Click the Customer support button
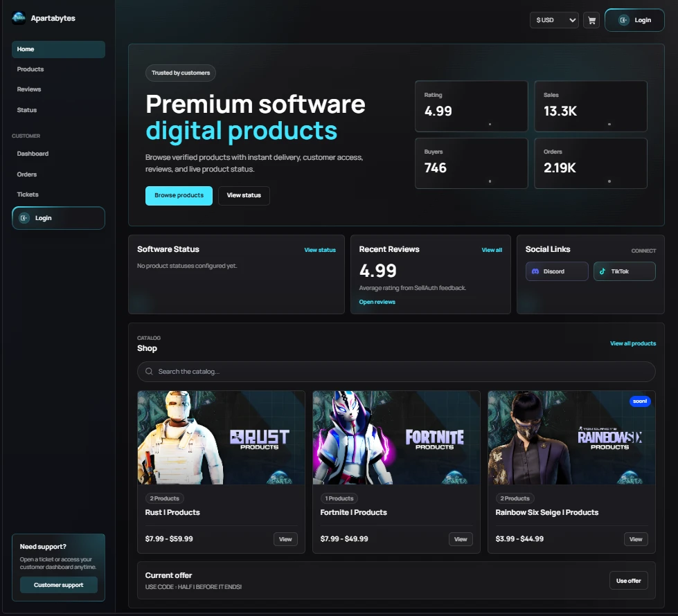The image size is (678, 616). (x=59, y=585)
